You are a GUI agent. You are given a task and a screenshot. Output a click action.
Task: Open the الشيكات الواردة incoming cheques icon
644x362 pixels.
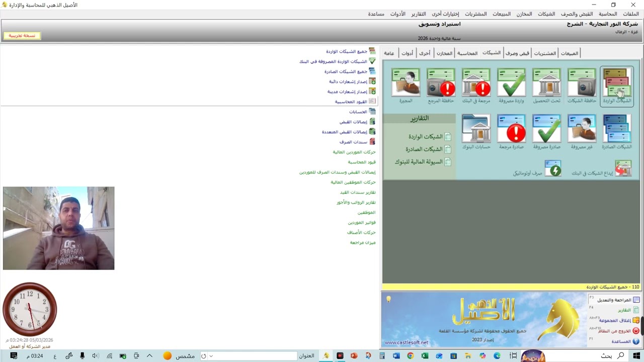pos(617,86)
